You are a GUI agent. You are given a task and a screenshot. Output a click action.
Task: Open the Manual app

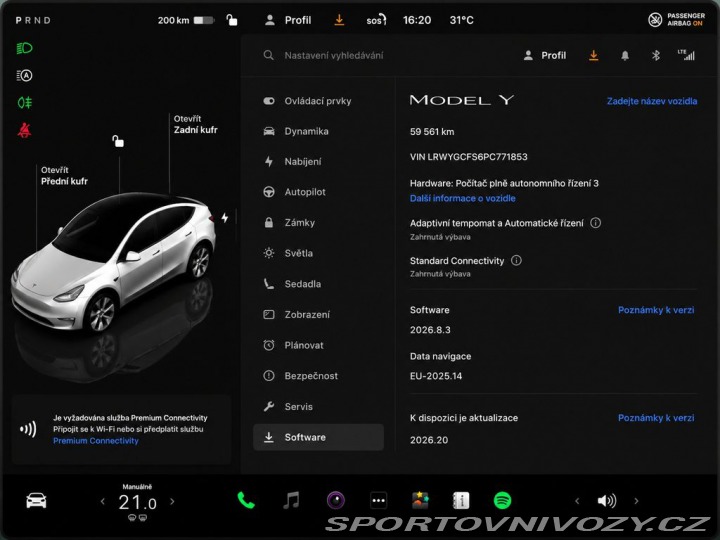pyautogui.click(x=461, y=501)
